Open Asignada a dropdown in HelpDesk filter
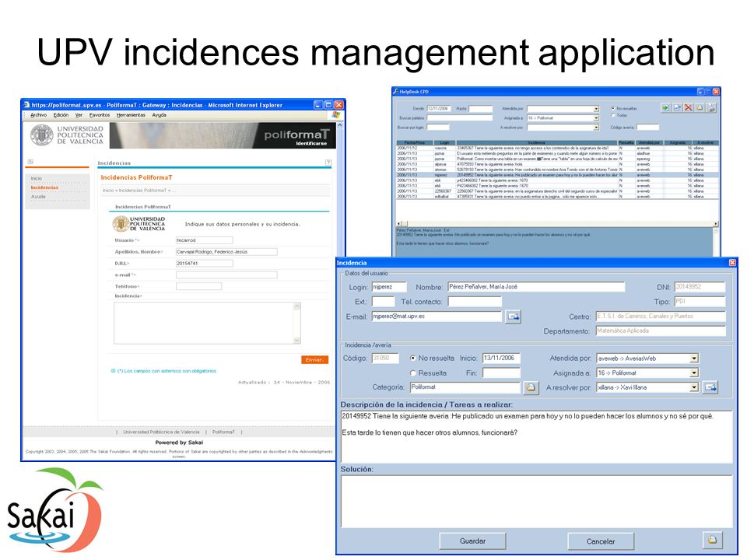Viewport: 747px width, 560px height. click(x=596, y=118)
